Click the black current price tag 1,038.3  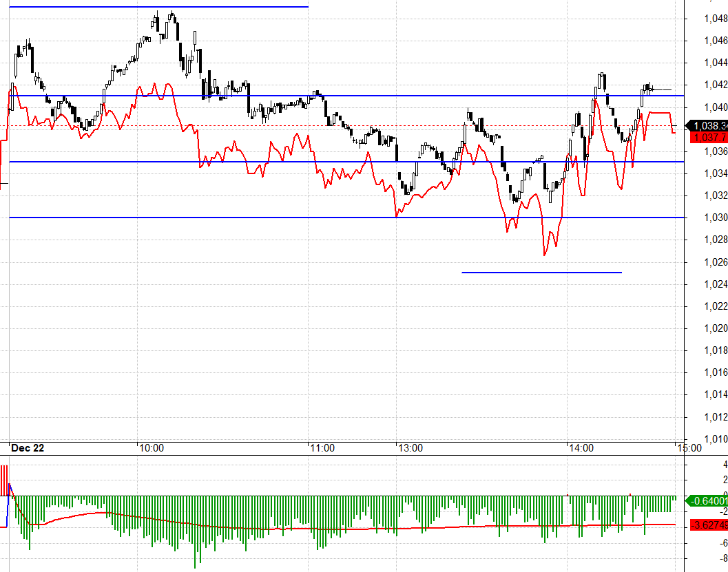click(707, 126)
